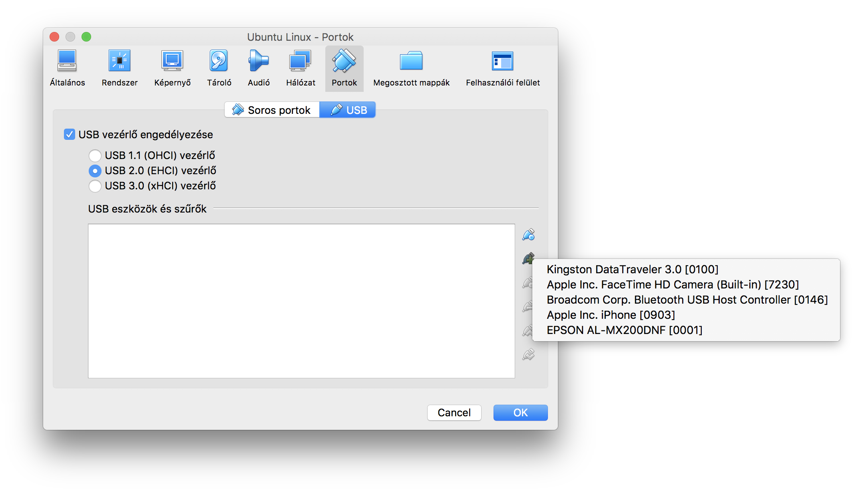Close the Ubuntu Linux - Portok window
Screen dimensions: 868x489
tap(54, 37)
